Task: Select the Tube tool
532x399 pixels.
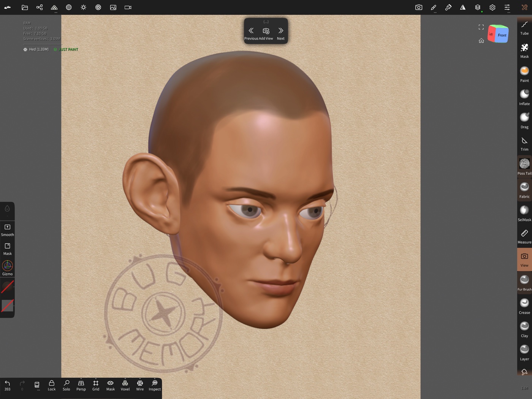Action: click(524, 28)
